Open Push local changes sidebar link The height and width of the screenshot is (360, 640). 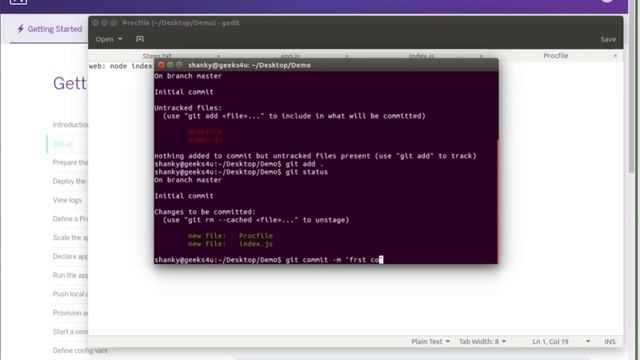pos(70,294)
